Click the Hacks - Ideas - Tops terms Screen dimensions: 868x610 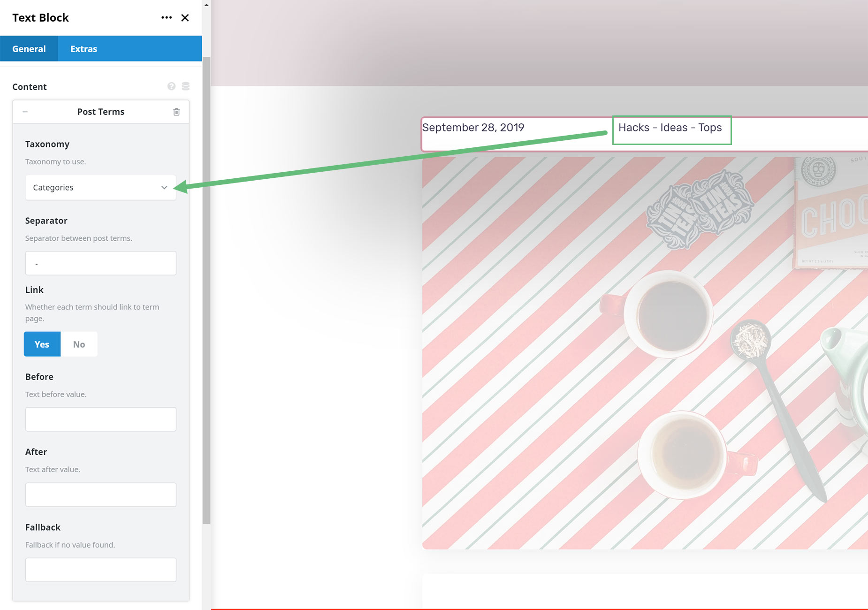pyautogui.click(x=670, y=128)
